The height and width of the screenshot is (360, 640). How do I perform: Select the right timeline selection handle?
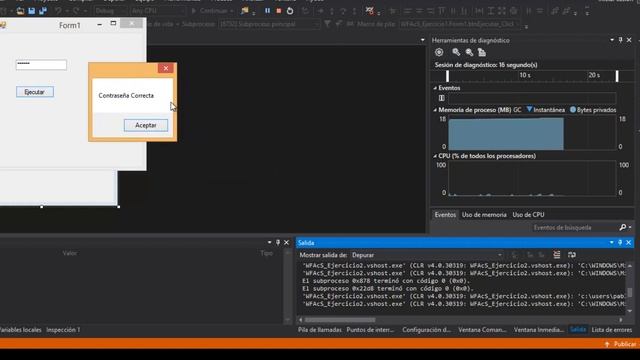click(617, 76)
